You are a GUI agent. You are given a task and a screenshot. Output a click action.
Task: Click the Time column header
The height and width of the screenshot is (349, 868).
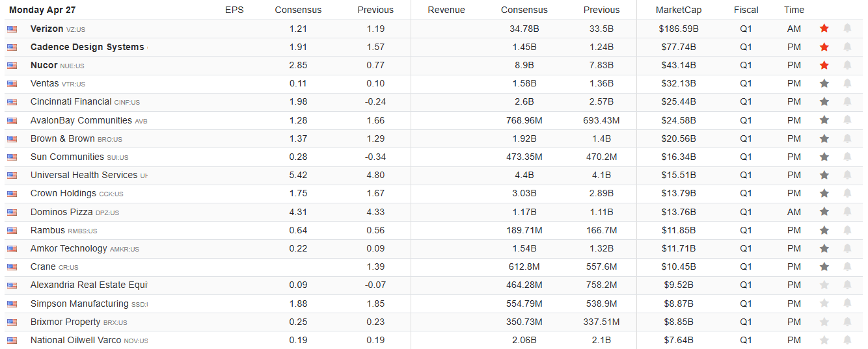pos(794,10)
